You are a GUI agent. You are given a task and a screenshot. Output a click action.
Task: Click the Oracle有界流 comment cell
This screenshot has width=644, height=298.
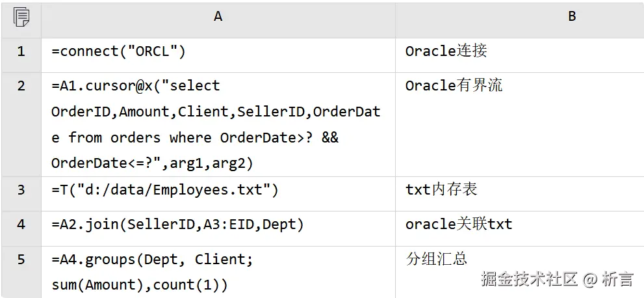[454, 86]
